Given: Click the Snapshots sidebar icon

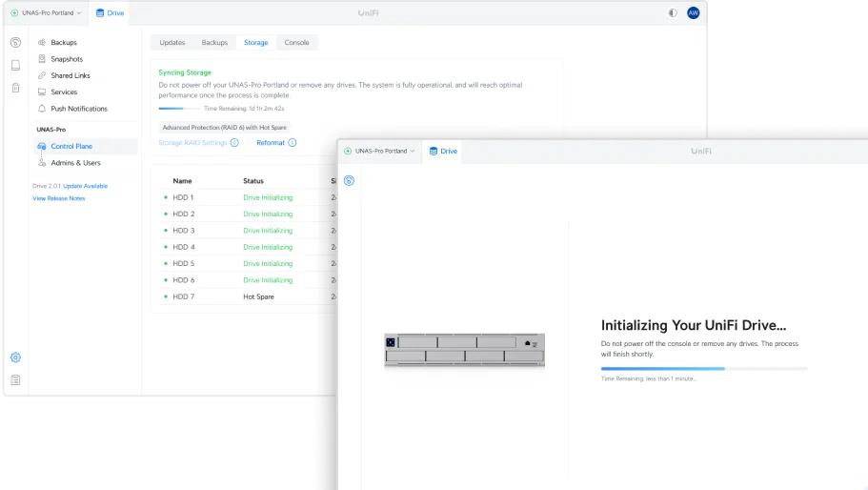Looking at the screenshot, I should click(42, 59).
